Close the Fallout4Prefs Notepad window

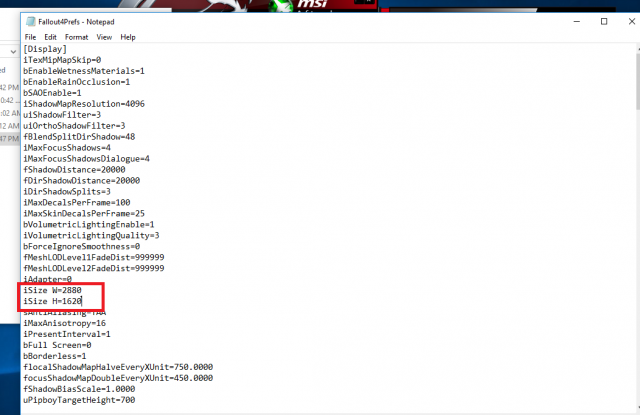[x=631, y=22]
